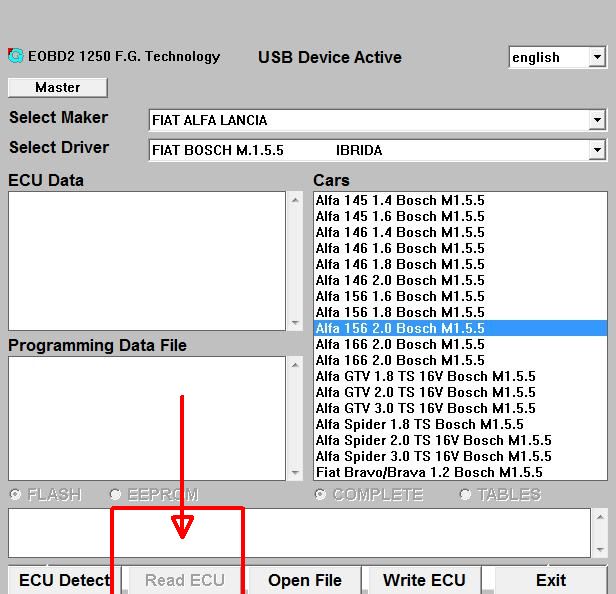Select the COMPLETE radio button
This screenshot has height=594, width=616.
pyautogui.click(x=320, y=494)
